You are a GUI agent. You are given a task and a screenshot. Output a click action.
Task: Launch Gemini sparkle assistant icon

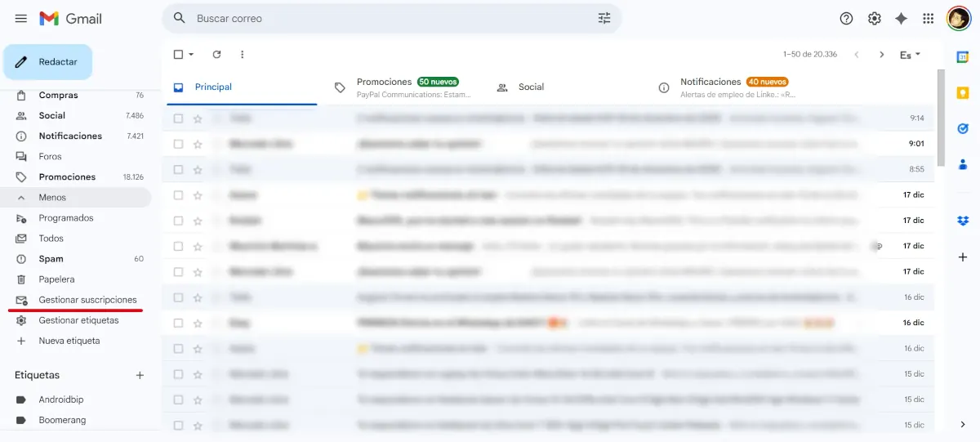pyautogui.click(x=902, y=18)
